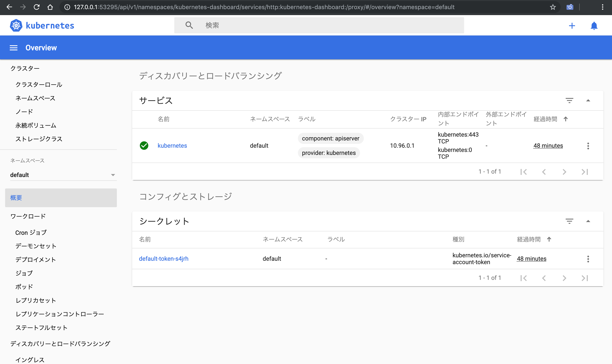Collapse the サービス card
612x364 pixels.
point(588,100)
